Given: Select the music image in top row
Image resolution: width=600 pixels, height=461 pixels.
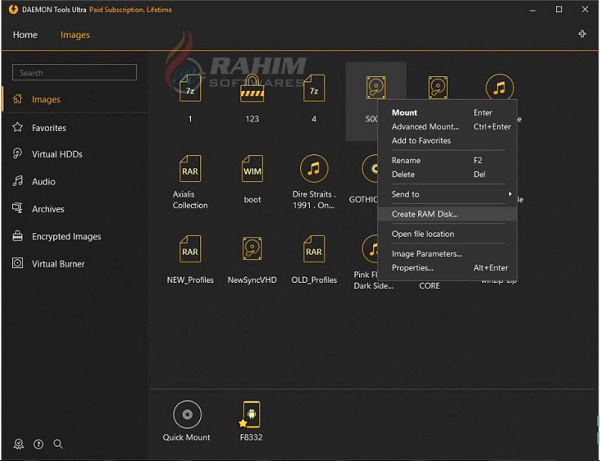Looking at the screenshot, I should [499, 88].
